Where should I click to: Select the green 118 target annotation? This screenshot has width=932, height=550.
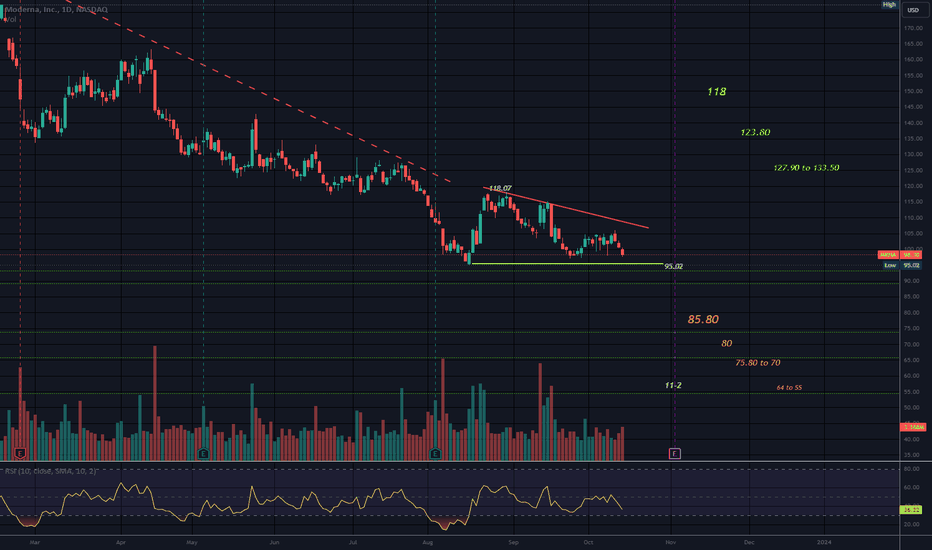716,92
